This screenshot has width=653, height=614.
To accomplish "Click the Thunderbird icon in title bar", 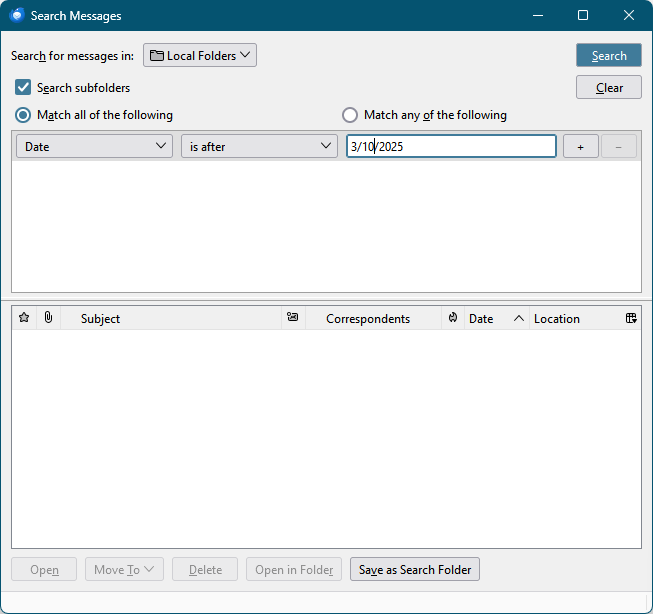I will [16, 15].
